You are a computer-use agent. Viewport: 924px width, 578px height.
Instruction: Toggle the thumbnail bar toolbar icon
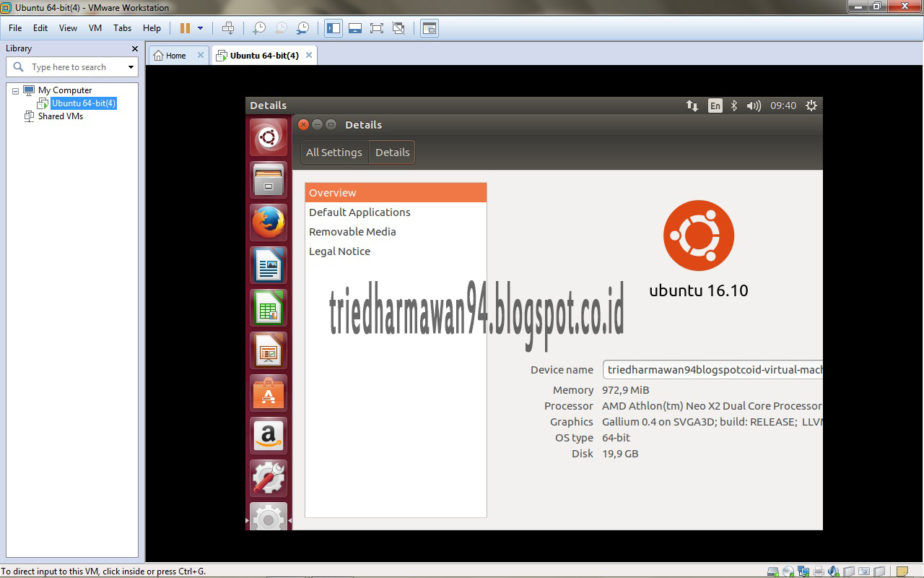coord(355,28)
